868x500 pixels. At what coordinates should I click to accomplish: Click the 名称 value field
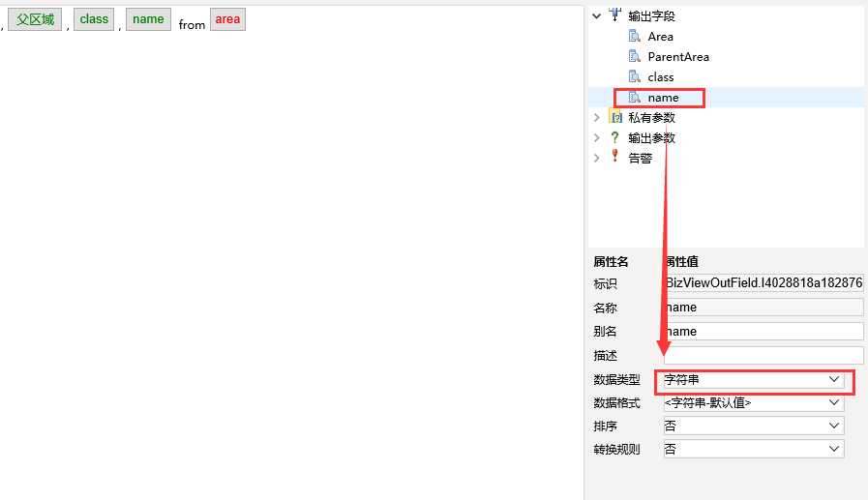763,308
